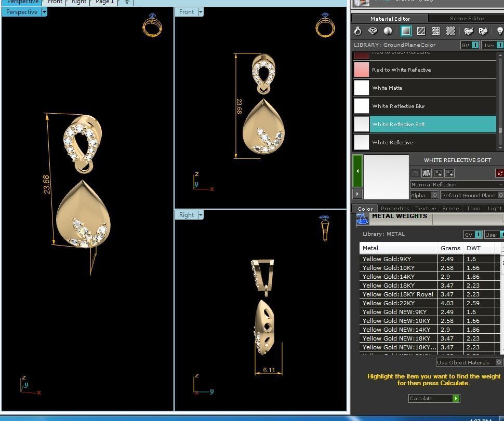Click the Perspective viewport label button
504x421 pixels.
[21, 12]
